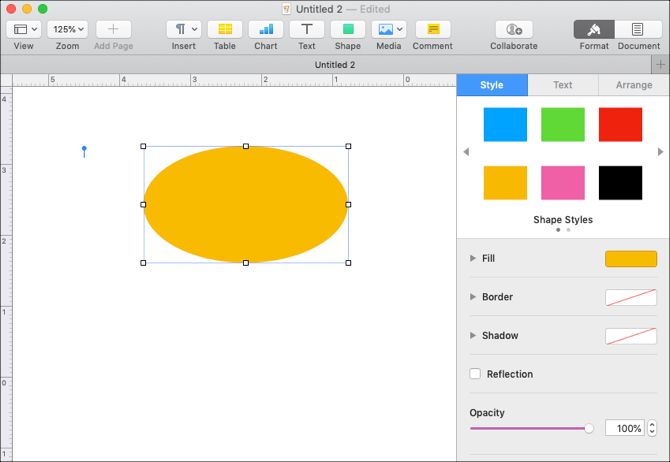
Task: Open the Border style preview box
Action: 631,297
